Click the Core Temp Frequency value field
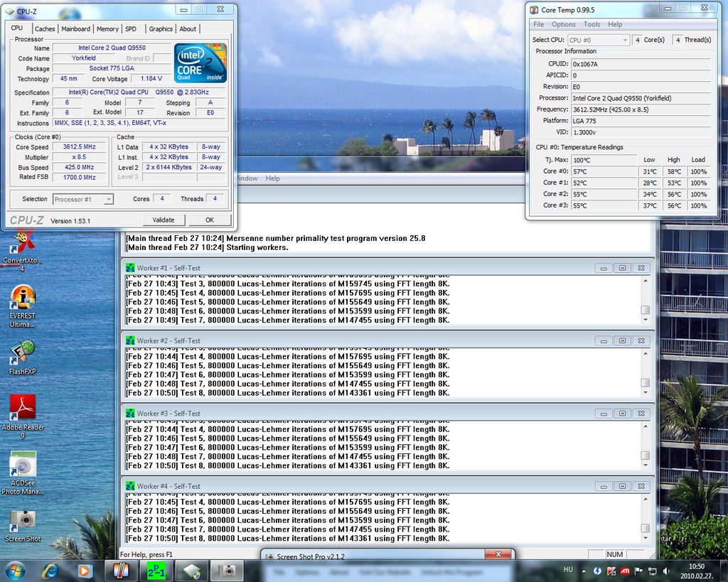Image resolution: width=728 pixels, height=582 pixels. (x=641, y=109)
